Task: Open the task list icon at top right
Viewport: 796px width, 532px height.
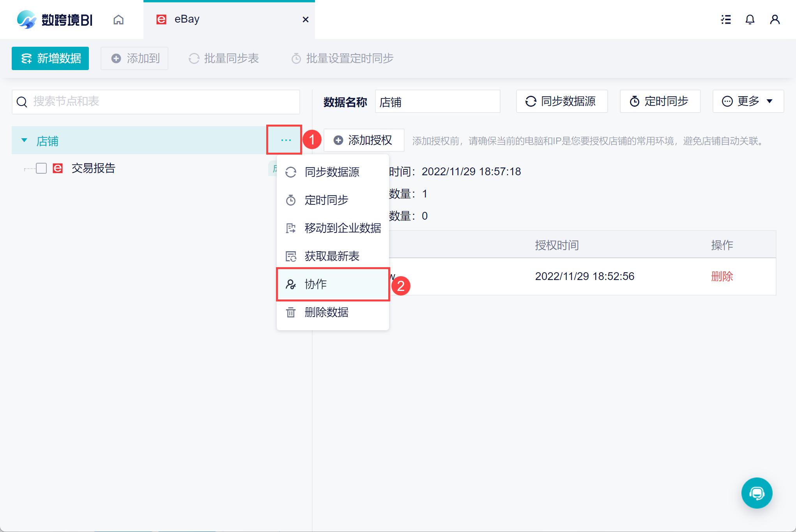Action: [726, 19]
